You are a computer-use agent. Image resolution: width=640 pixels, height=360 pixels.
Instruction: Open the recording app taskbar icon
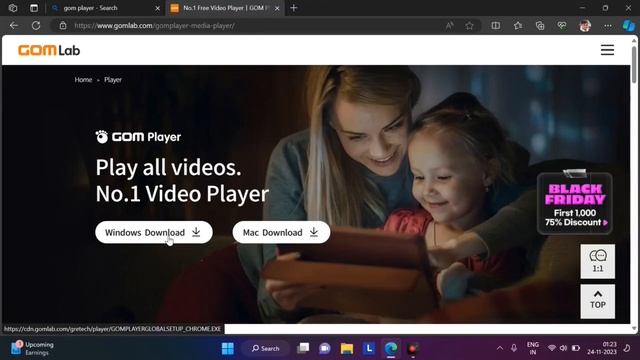pos(413,348)
